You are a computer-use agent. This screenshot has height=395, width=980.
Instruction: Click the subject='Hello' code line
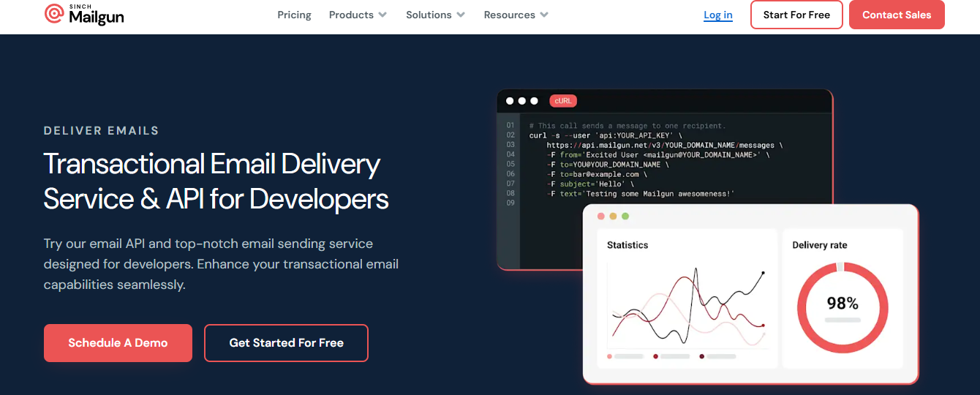point(590,184)
